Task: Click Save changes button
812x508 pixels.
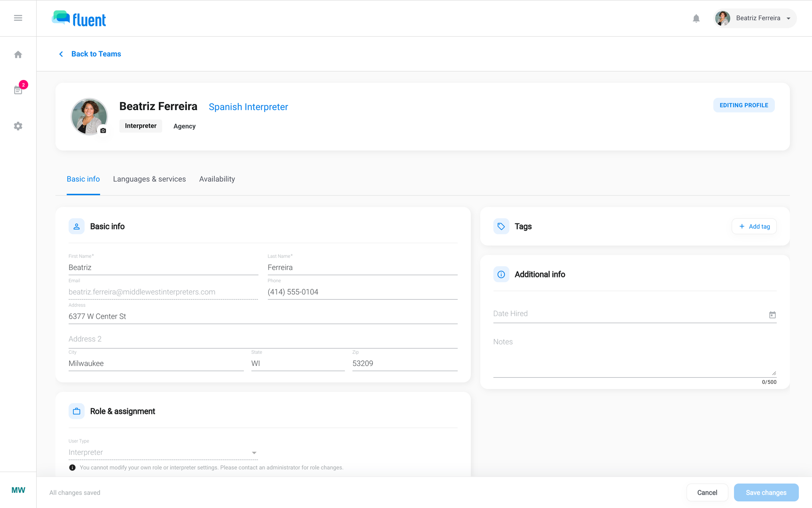Action: point(766,492)
